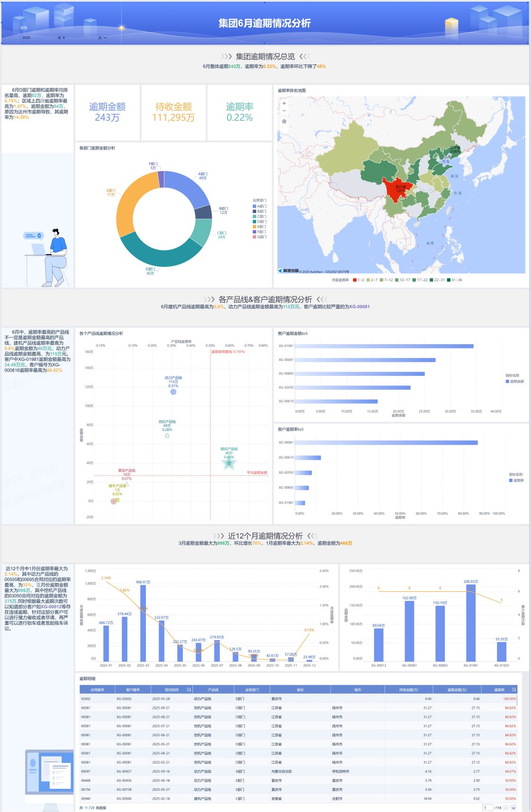Zoom out on the overdue rate map
Image resolution: width=531 pixels, height=812 pixels.
coord(284,111)
